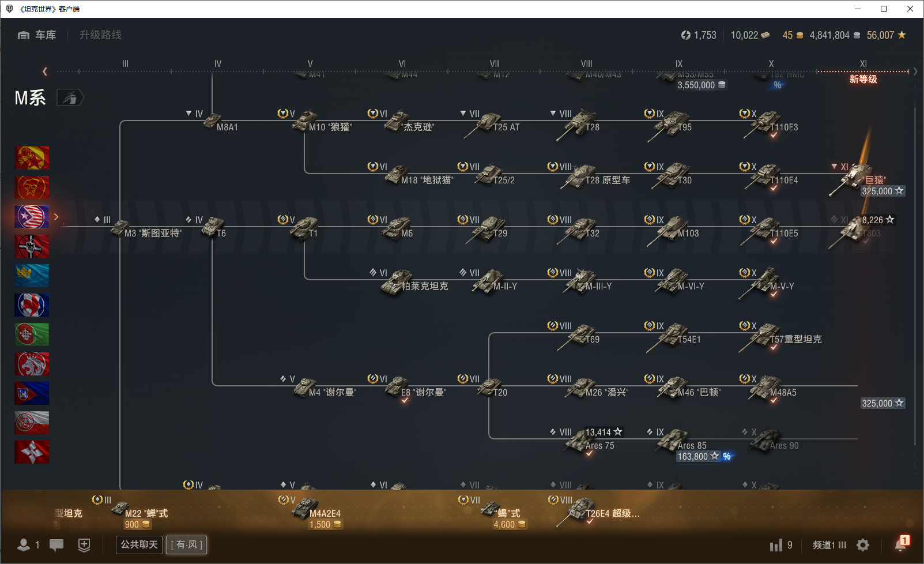The width and height of the screenshot is (924, 564).
Task: Click the shield plus icon
Action: (84, 545)
